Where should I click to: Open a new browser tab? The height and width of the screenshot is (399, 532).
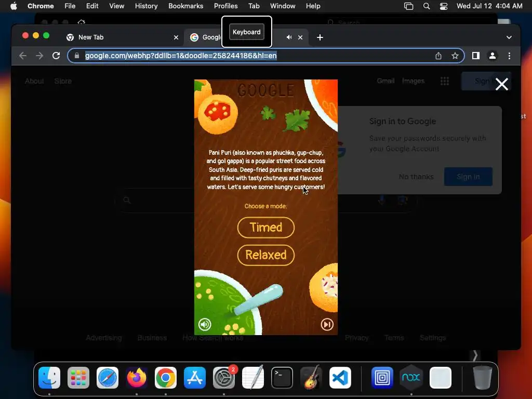[x=320, y=37]
